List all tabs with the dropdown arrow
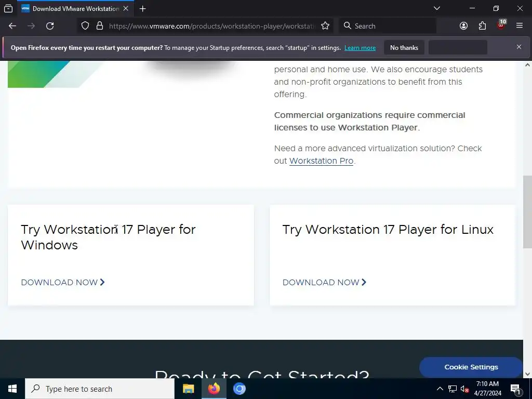This screenshot has width=532, height=399. [437, 8]
